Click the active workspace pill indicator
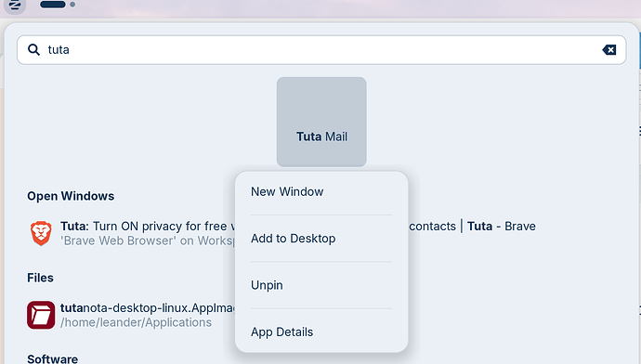This screenshot has width=641, height=364. click(x=53, y=5)
